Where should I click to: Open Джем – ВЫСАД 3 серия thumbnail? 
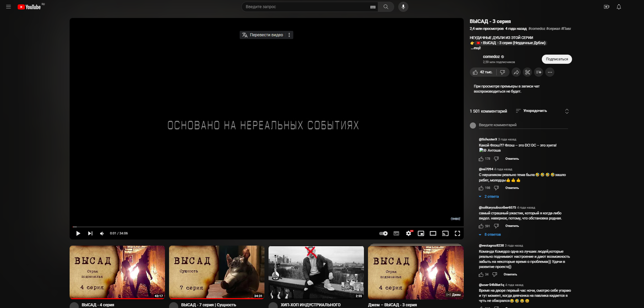coord(416,272)
